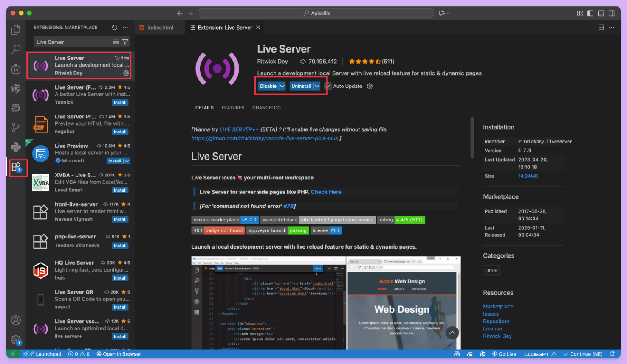Click the Copilot icon in the status bar
Image resolution: width=627 pixels, height=364 pixels.
click(x=457, y=353)
